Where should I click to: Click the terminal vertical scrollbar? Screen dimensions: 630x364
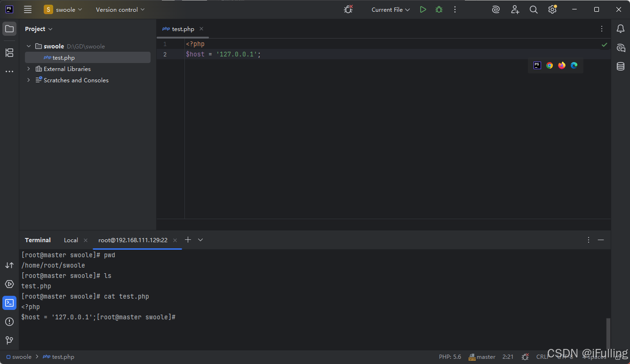[x=608, y=333]
